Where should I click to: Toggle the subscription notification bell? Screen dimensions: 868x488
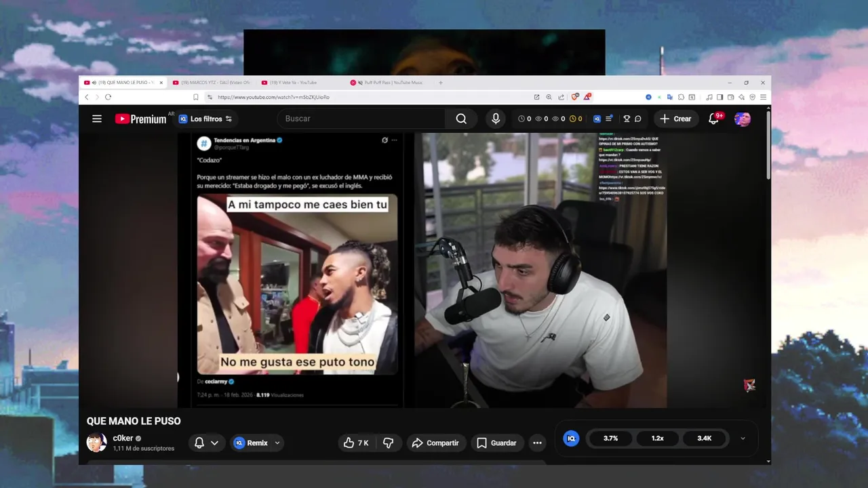pyautogui.click(x=199, y=443)
